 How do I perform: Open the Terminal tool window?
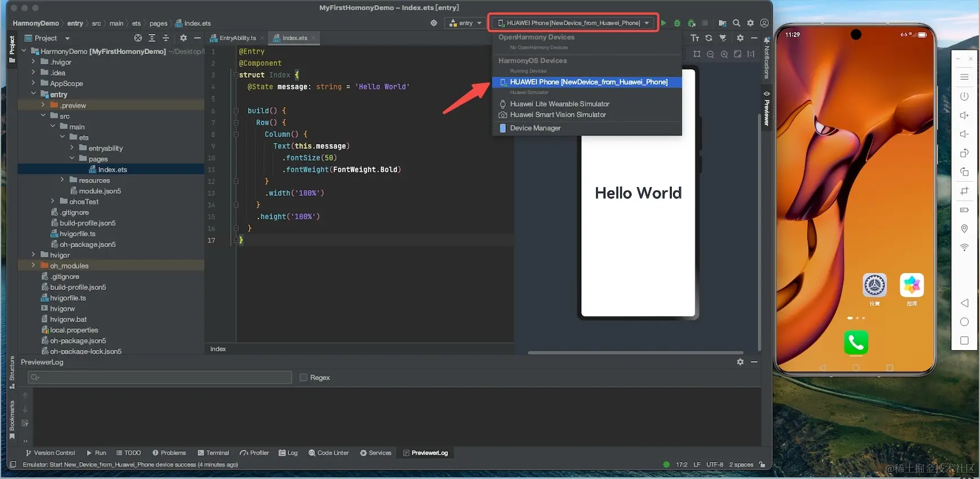point(213,453)
